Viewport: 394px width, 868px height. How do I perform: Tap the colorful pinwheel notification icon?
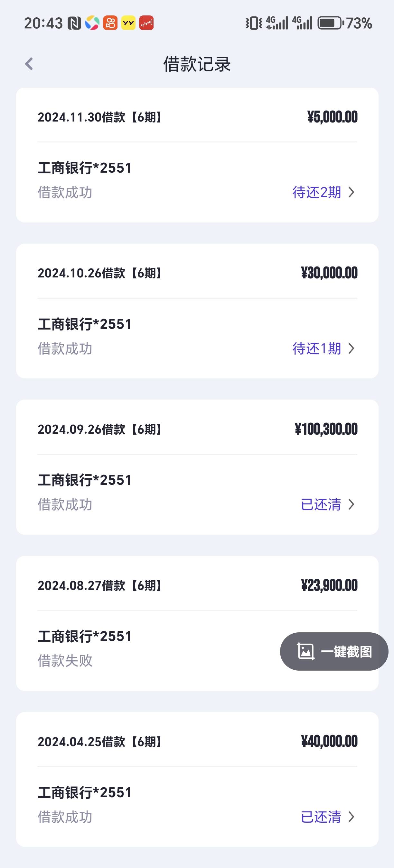click(92, 23)
